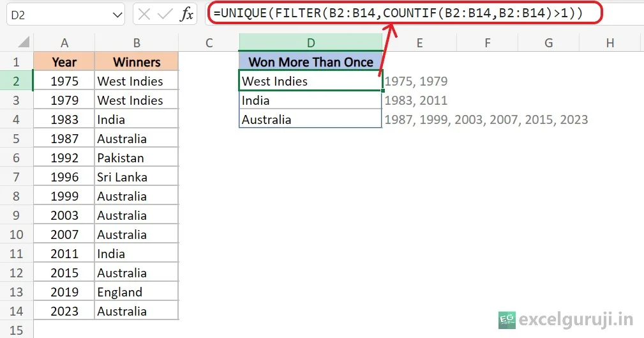Select row 15 header

(17, 330)
